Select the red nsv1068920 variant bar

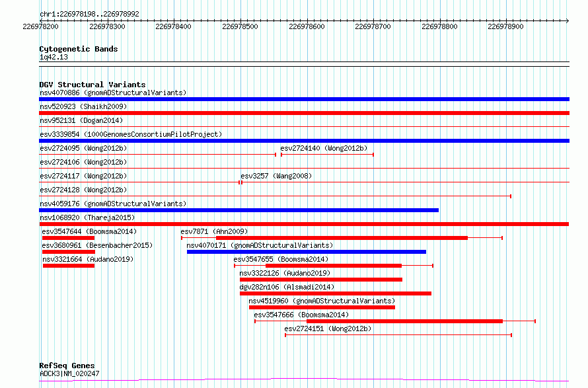304,224
